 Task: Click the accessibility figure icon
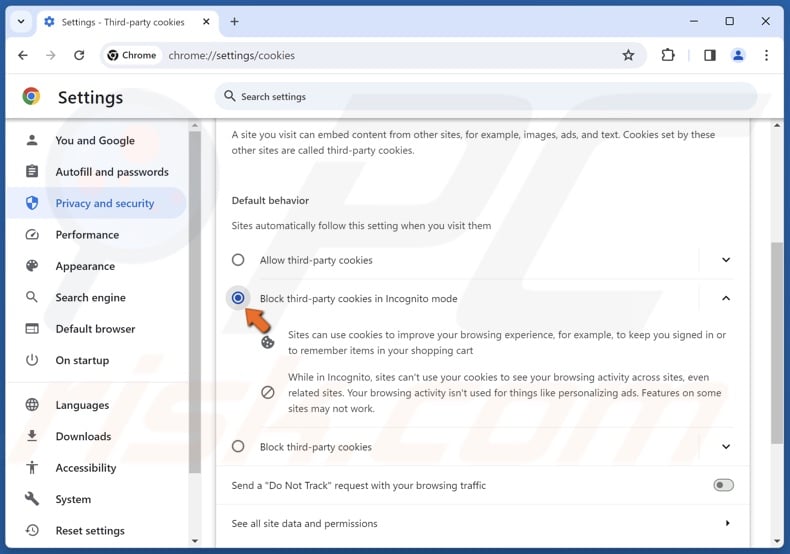[x=32, y=467]
